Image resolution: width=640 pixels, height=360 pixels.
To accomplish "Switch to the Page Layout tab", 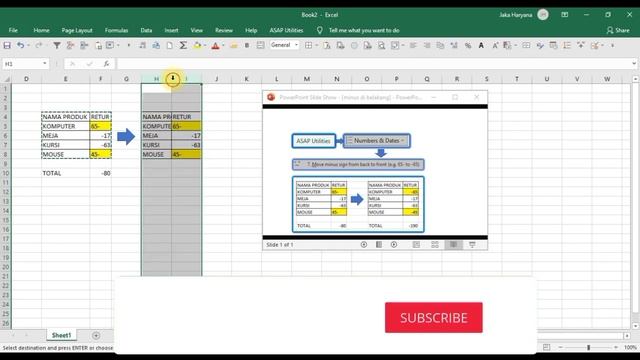I will [x=77, y=30].
